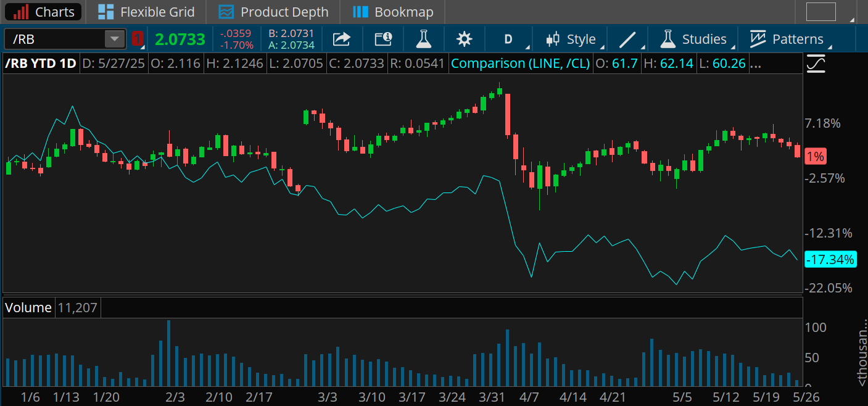Click the 2/3 date label

click(175, 397)
